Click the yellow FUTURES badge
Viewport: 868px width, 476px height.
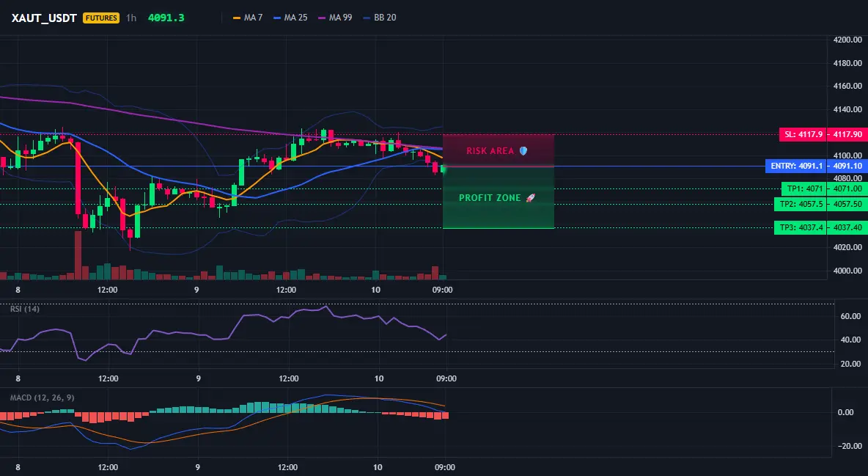[x=100, y=18]
